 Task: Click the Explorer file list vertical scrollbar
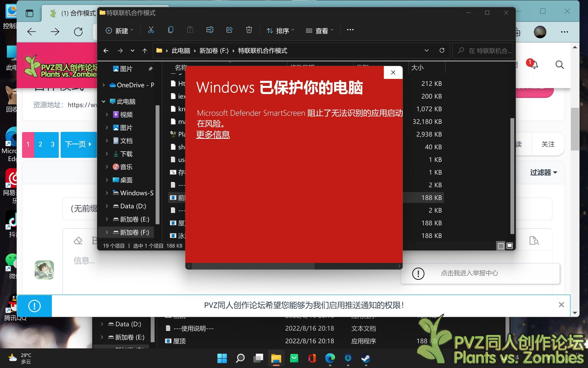tap(512, 176)
